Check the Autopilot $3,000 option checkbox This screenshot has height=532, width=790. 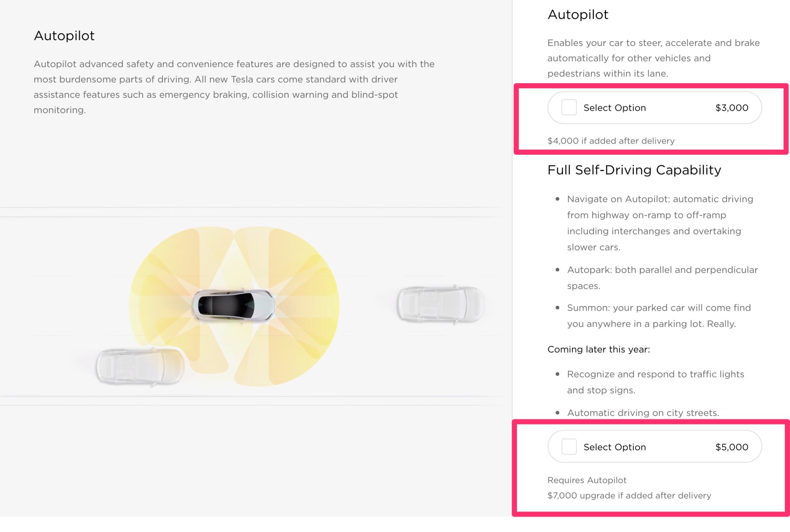click(x=569, y=108)
